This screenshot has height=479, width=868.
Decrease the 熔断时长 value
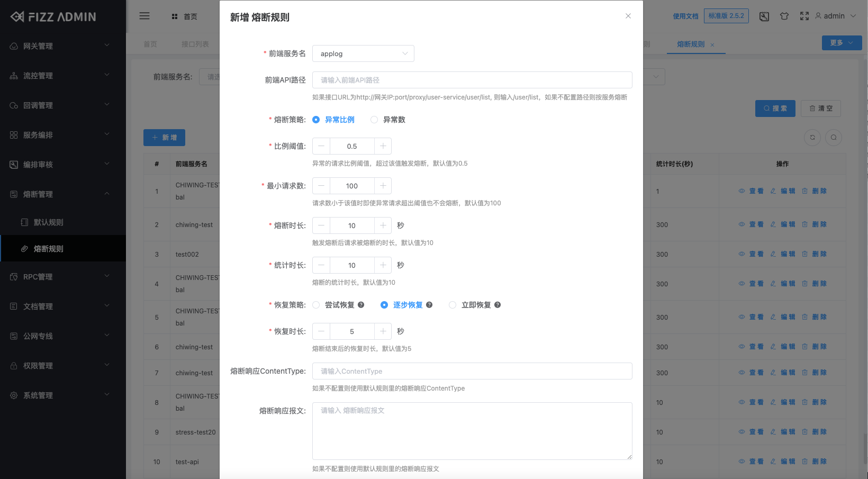[321, 225]
